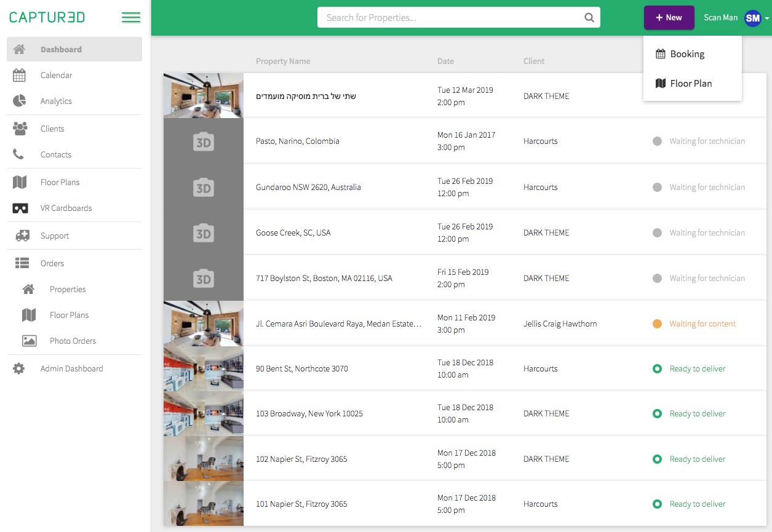Select Goose Creek, SC, USA property name
This screenshot has height=532, width=772.
point(293,232)
